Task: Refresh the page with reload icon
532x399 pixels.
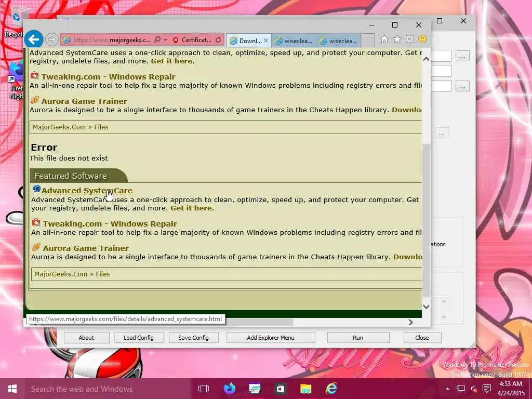Action: (218, 39)
